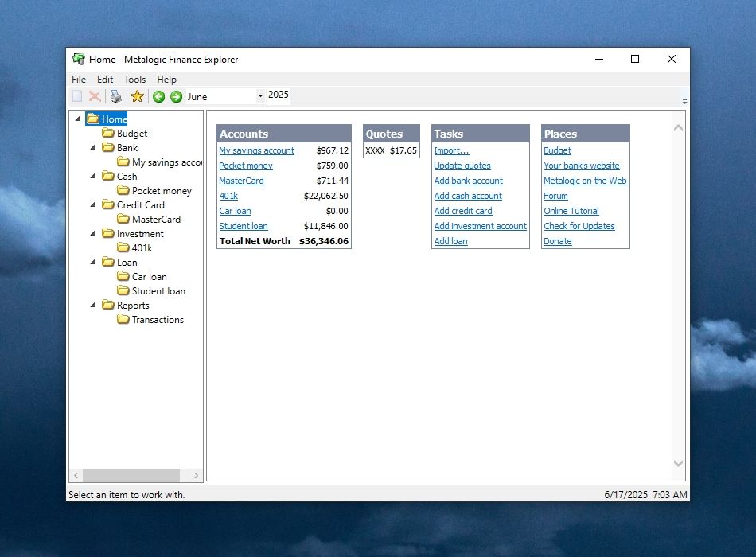Click the tree panel's right scroll arrow

click(x=196, y=476)
